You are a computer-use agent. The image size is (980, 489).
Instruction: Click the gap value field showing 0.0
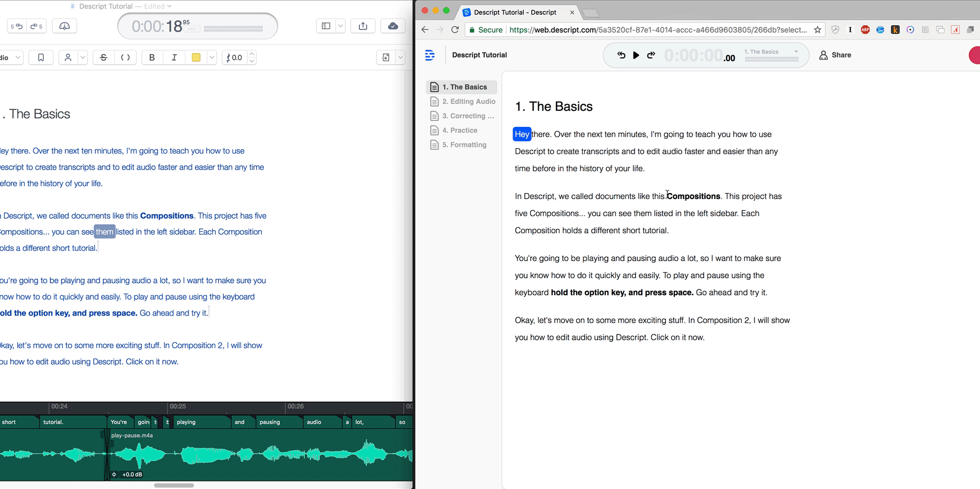click(235, 57)
